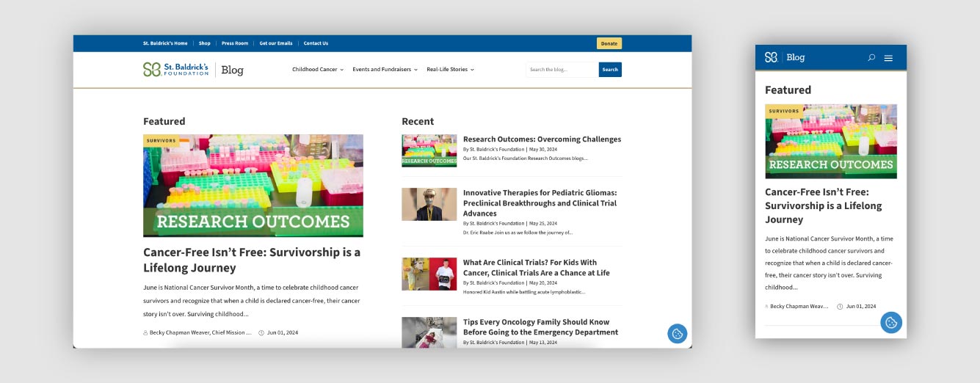Click thumbnail for Emergency Department tips post
This screenshot has height=383, width=980.
[x=429, y=332]
